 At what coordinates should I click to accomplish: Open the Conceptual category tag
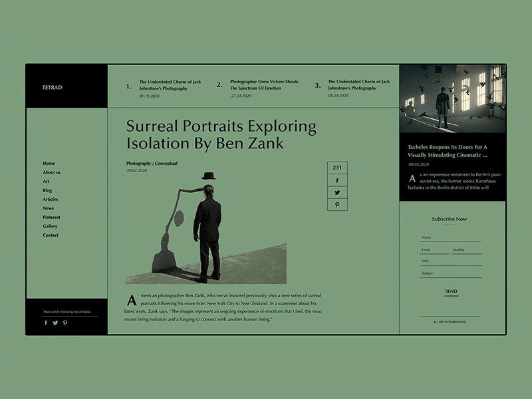166,163
